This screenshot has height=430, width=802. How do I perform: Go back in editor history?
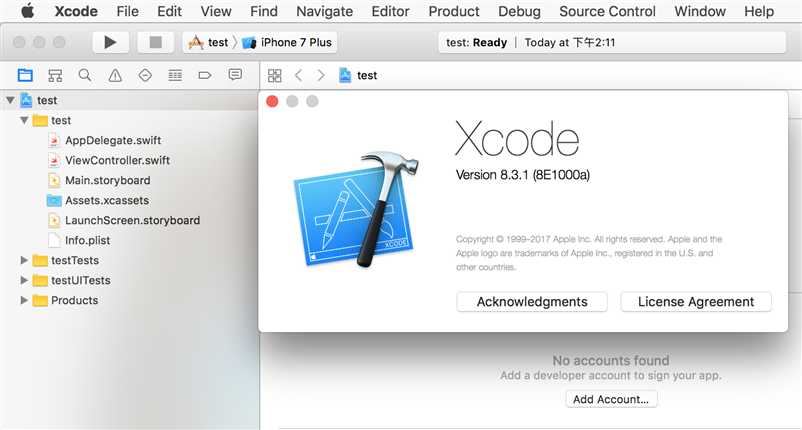click(x=299, y=76)
